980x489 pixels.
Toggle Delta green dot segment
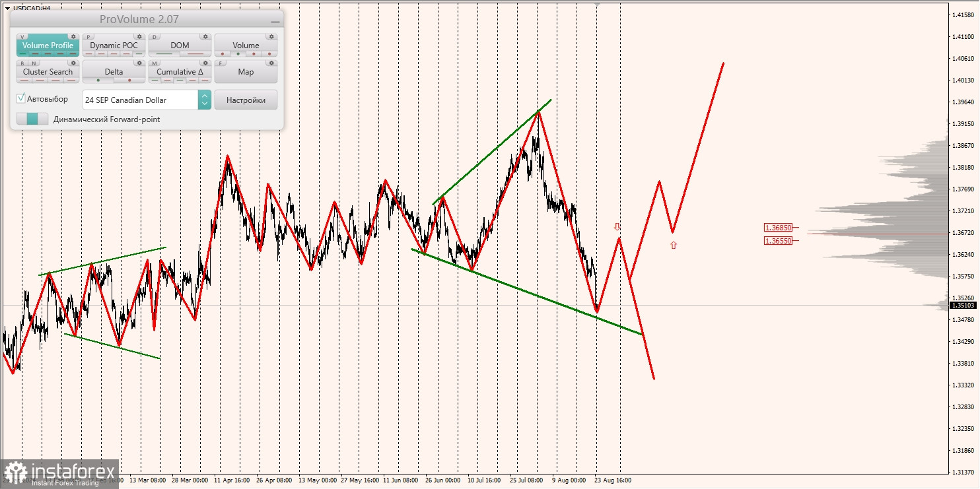98,81
